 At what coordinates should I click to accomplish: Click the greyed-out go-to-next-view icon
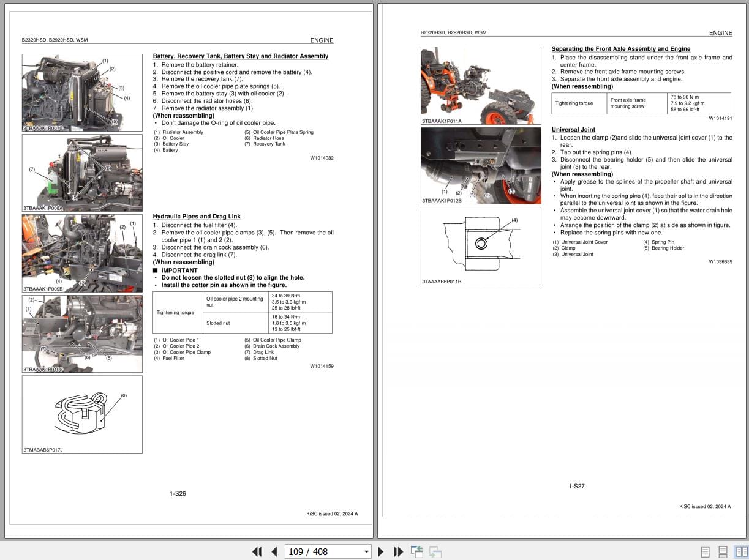click(x=435, y=551)
